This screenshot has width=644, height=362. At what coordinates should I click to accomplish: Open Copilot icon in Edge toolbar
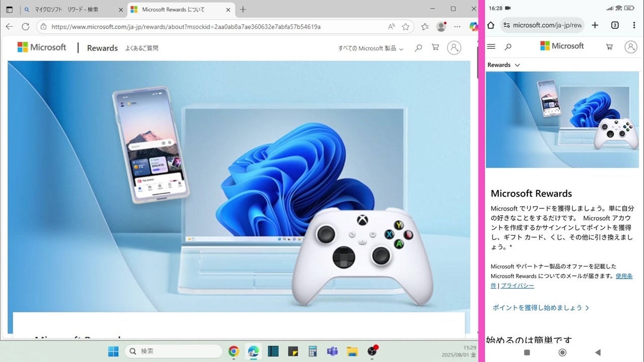click(x=473, y=27)
